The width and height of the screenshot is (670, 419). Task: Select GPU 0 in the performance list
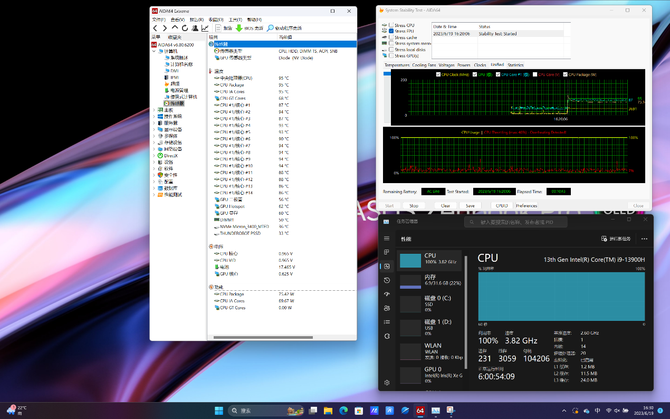pyautogui.click(x=431, y=373)
